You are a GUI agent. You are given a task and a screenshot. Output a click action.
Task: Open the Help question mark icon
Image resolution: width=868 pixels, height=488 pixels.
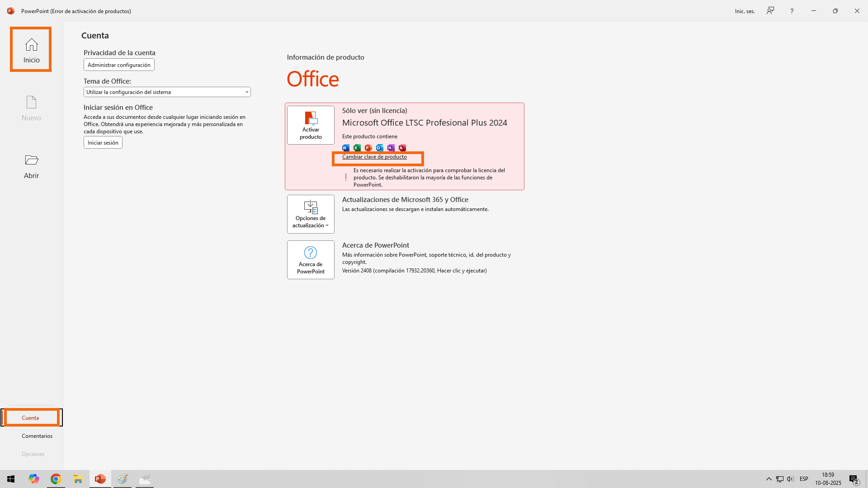pyautogui.click(x=792, y=11)
